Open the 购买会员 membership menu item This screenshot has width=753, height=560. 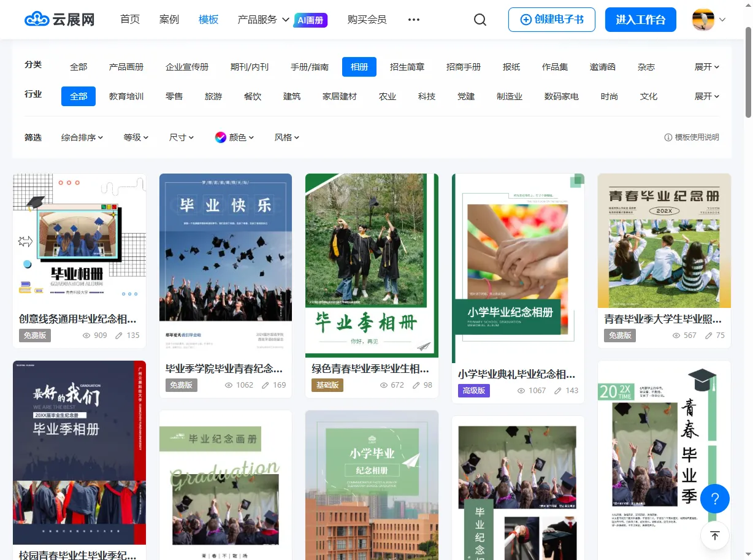[367, 19]
